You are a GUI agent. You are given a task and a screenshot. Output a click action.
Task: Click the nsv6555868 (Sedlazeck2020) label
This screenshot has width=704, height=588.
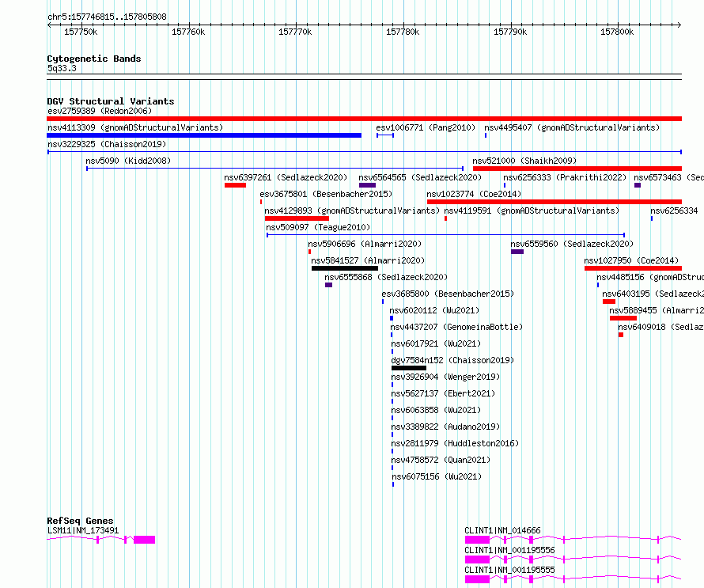(386, 277)
